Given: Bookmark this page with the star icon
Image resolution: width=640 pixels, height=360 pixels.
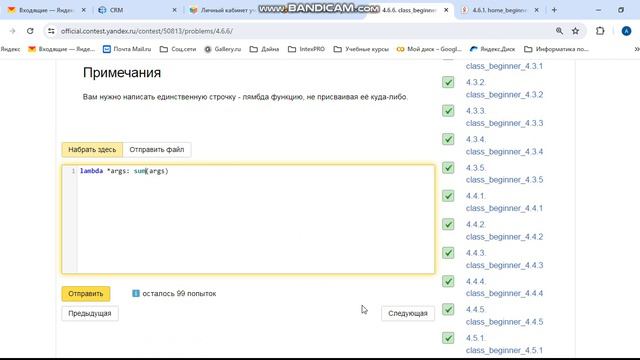Looking at the screenshot, I should click(x=576, y=31).
